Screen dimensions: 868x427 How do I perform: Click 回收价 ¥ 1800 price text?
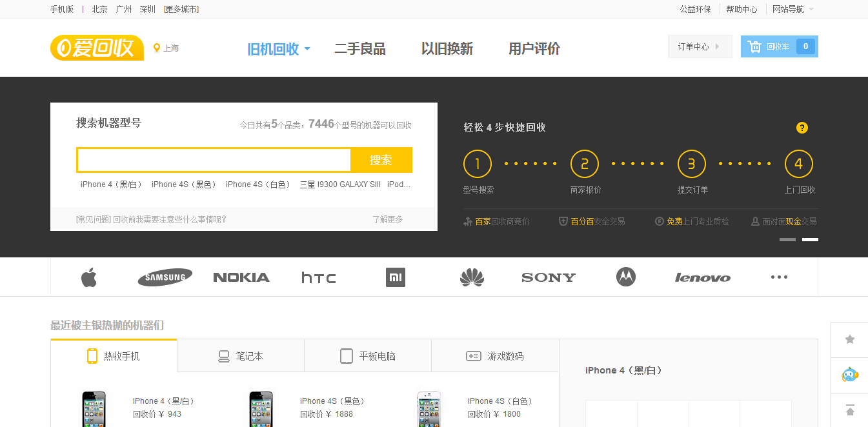[x=494, y=414]
